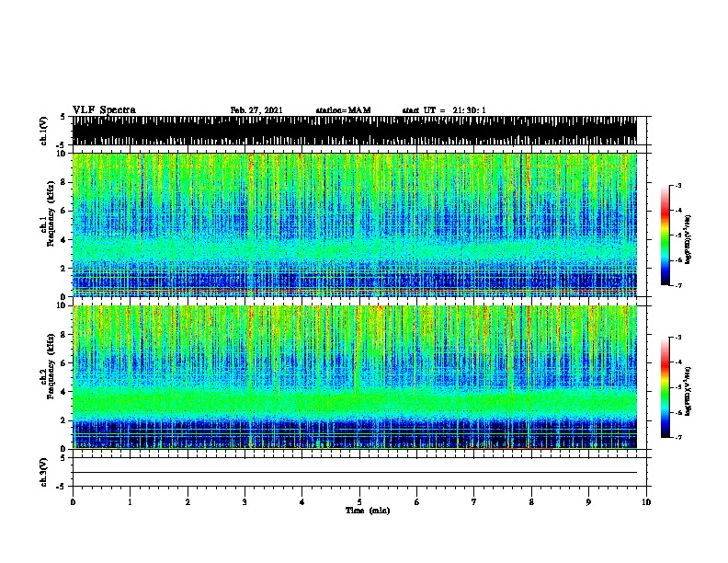Click the "VLF Spectra" plot title

tap(104, 110)
